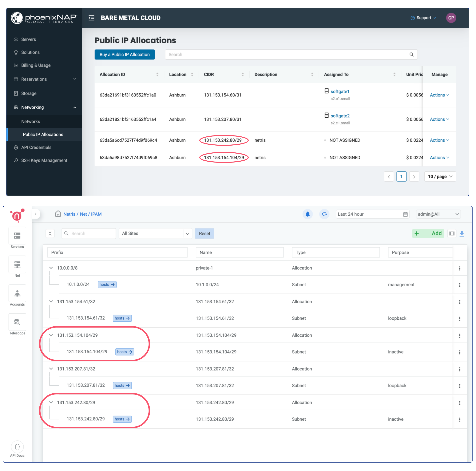Click the hamburger menu collapse icon
This screenshot has height=471, width=476.
91,18
